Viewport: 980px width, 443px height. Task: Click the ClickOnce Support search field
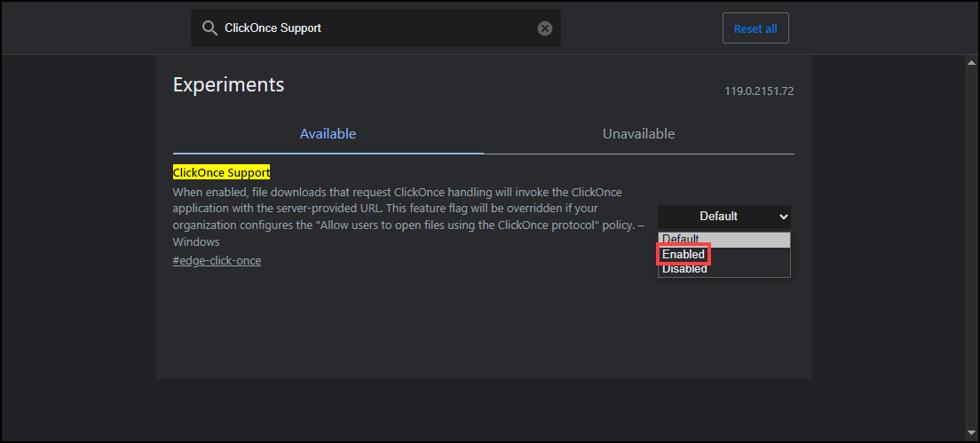[375, 28]
